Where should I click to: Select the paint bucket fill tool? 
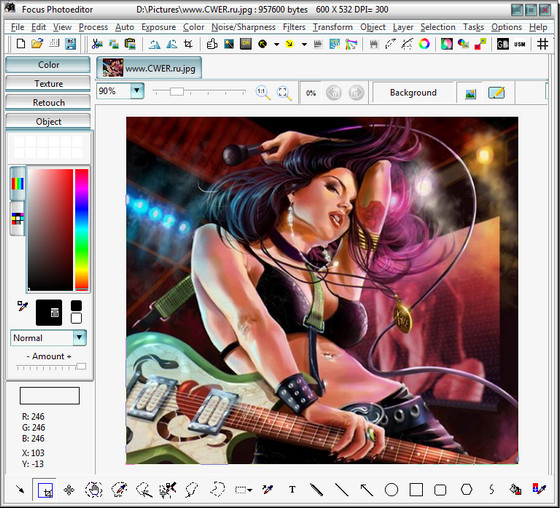pyautogui.click(x=515, y=489)
